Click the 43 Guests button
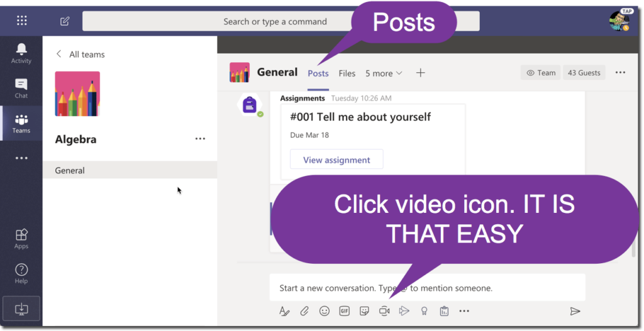Viewport: 644px width, 331px height. point(584,73)
